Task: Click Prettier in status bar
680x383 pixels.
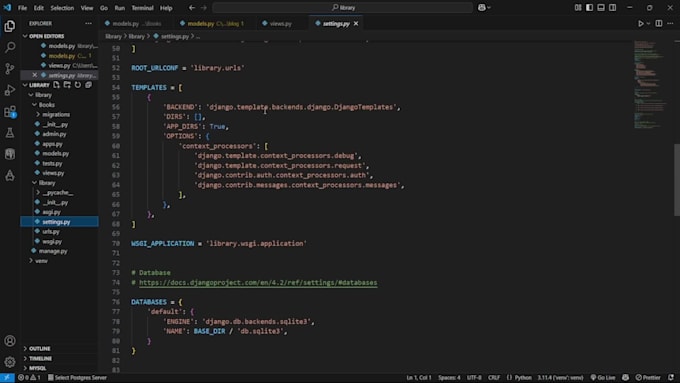Action: 648,378
